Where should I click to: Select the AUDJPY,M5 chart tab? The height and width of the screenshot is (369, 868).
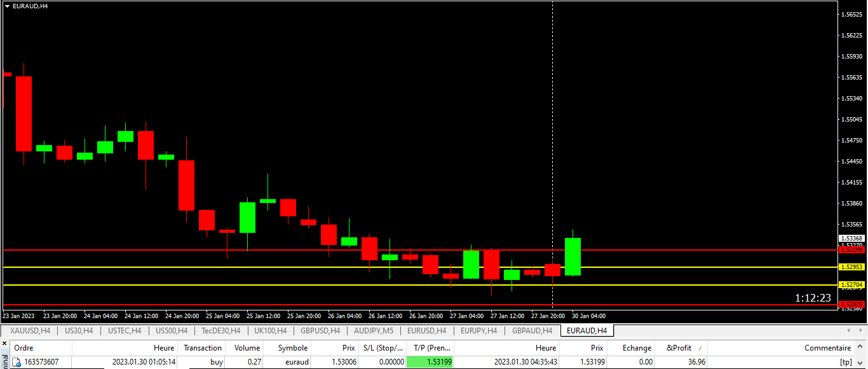tap(375, 331)
